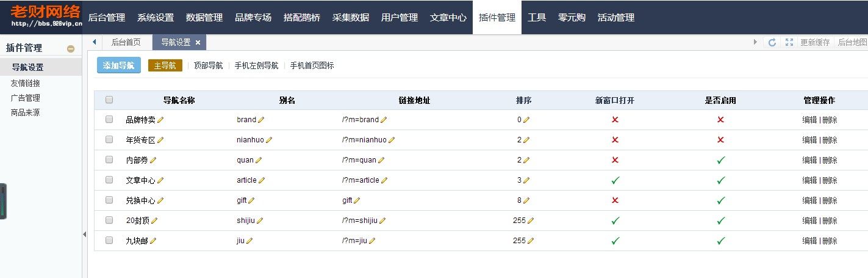Enable the 品牌特卖 row's 是否启用 red cross
868x278 pixels.
[720, 120]
